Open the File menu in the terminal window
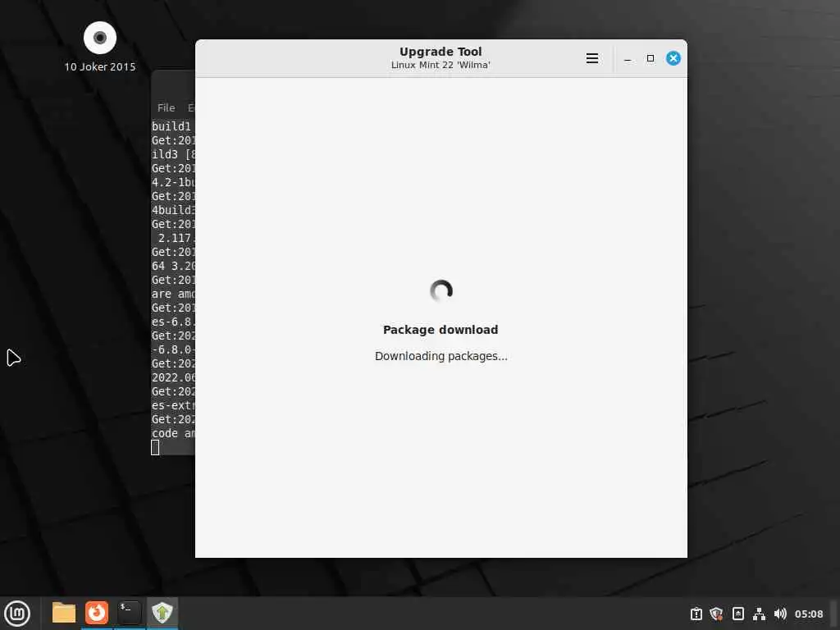The width and height of the screenshot is (840, 630). pyautogui.click(x=166, y=107)
